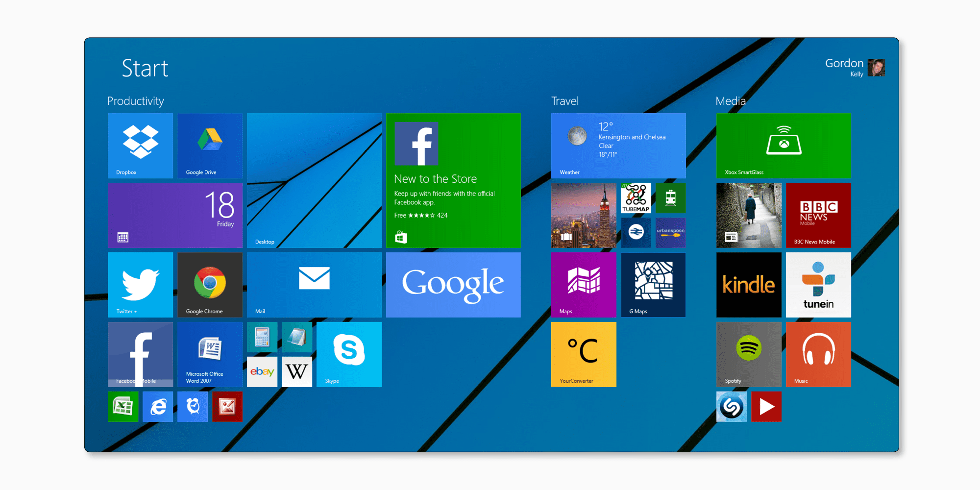The width and height of the screenshot is (980, 490).
Task: Select the Productivity group heading
Action: tap(136, 101)
